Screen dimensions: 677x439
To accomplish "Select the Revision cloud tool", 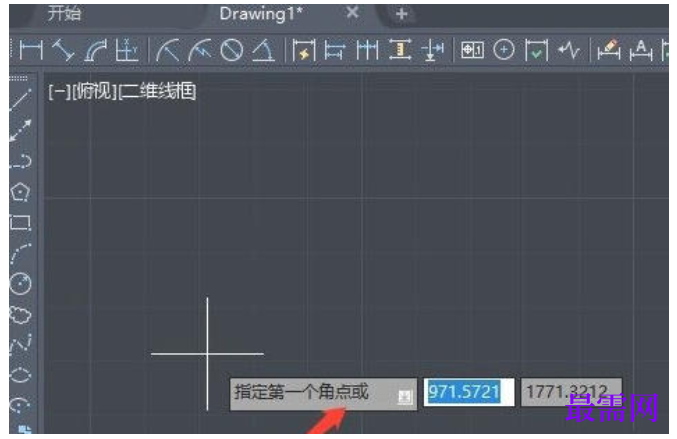I will (x=20, y=315).
